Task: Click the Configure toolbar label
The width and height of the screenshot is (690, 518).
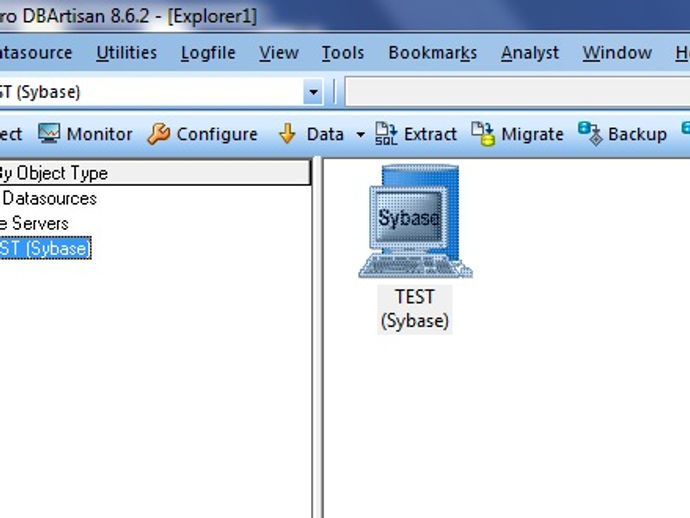Action: click(x=217, y=134)
